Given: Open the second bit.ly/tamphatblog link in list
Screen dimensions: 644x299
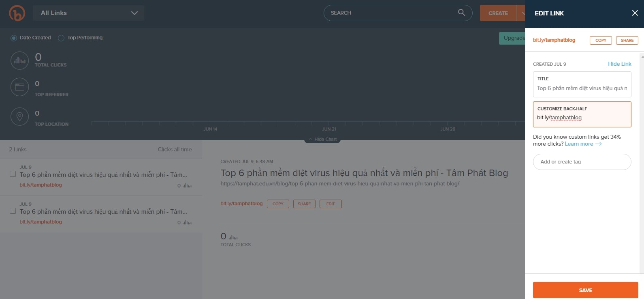Looking at the screenshot, I should click(41, 222).
